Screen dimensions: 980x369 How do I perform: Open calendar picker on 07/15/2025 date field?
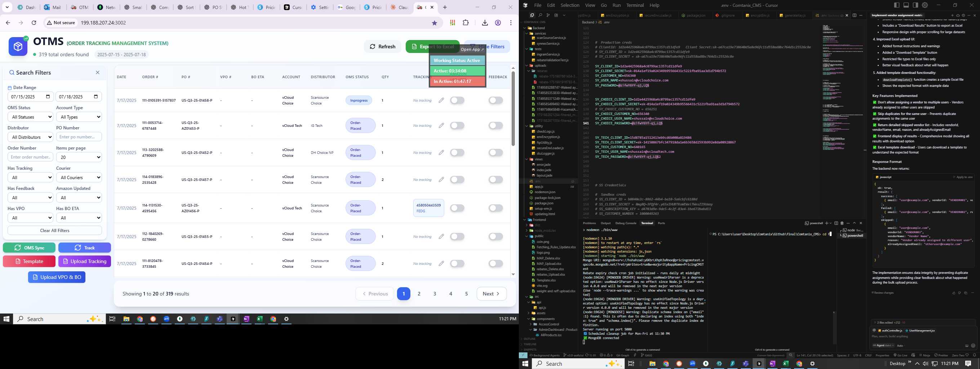(48, 97)
